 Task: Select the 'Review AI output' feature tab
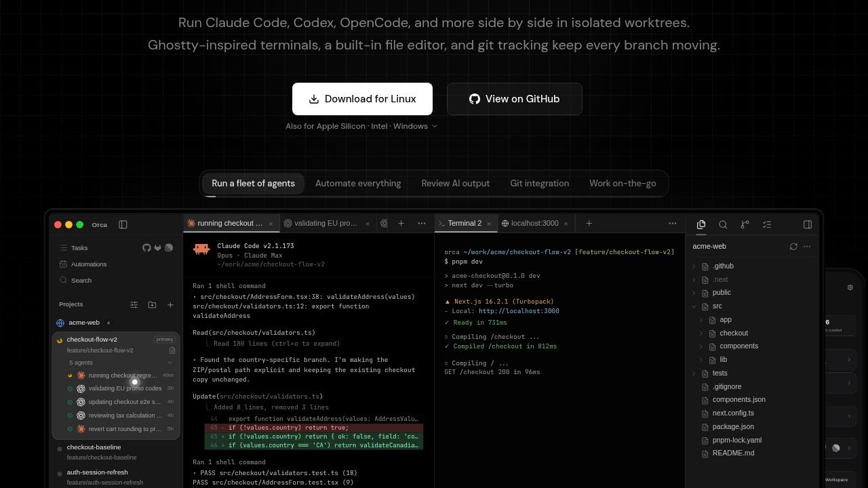point(456,184)
